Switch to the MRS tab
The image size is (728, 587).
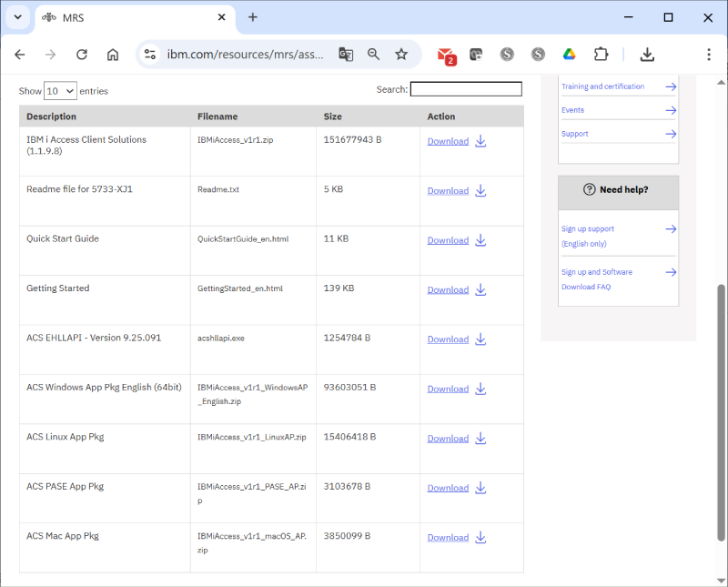coord(135,17)
